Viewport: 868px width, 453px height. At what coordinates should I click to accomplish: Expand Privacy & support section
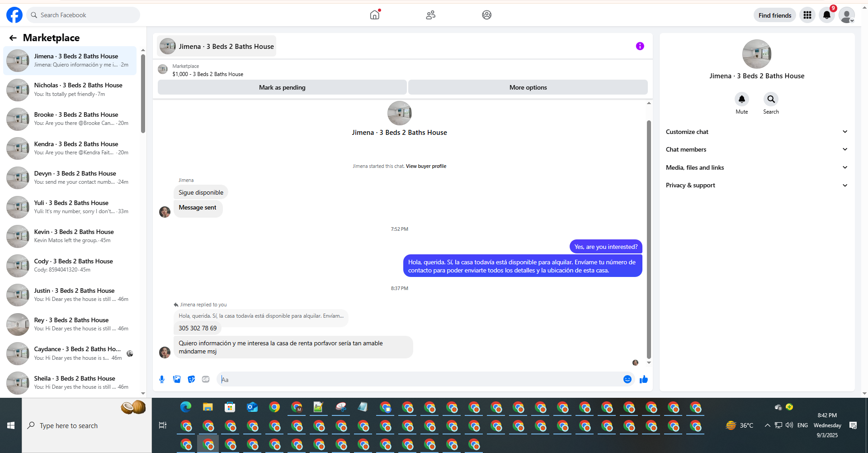point(757,185)
